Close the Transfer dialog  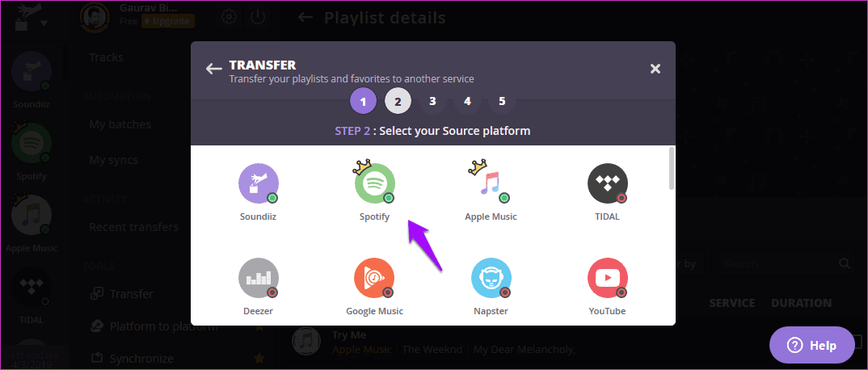point(655,69)
